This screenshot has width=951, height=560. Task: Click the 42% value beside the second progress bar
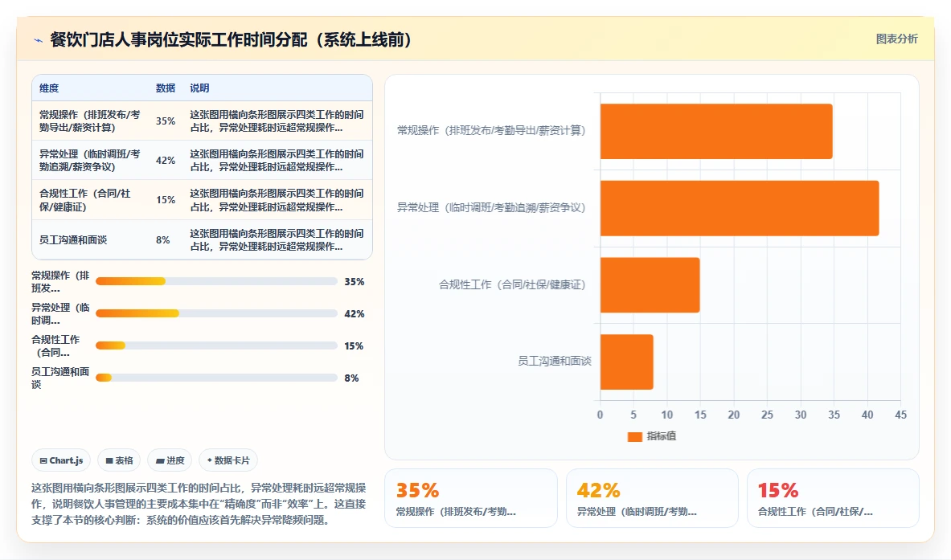355,314
